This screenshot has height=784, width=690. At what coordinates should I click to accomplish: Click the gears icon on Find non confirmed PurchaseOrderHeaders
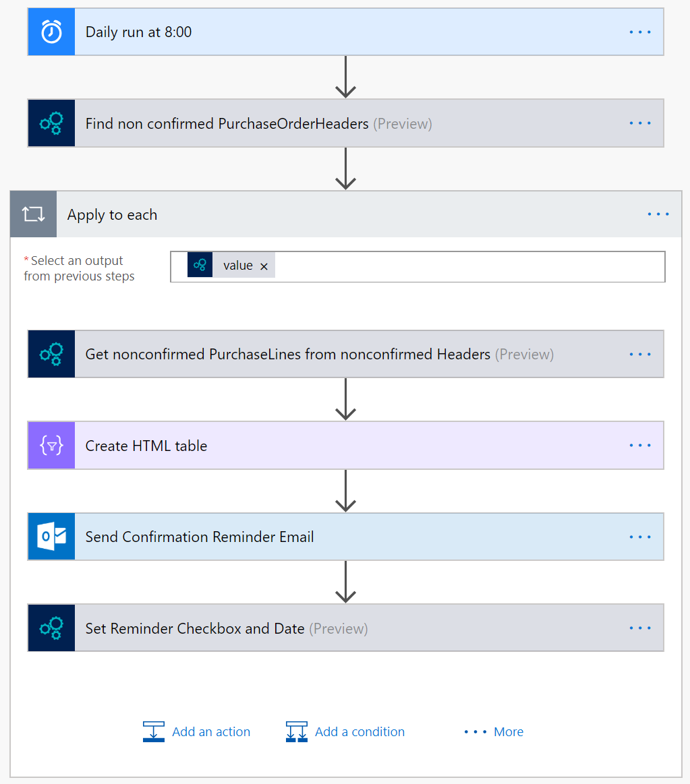tap(51, 123)
